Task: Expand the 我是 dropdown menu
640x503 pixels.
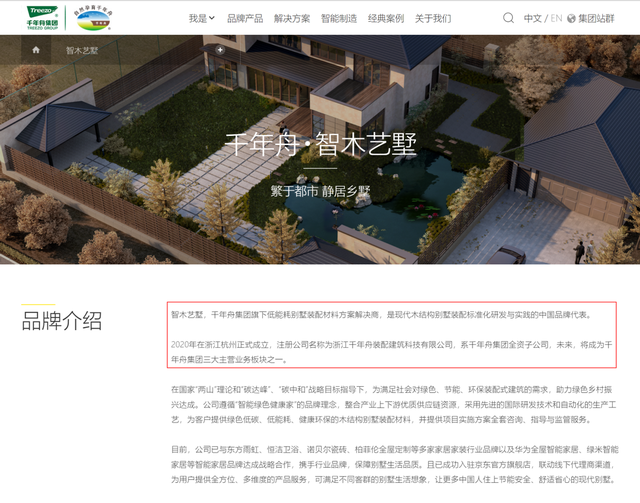Action: [202, 18]
